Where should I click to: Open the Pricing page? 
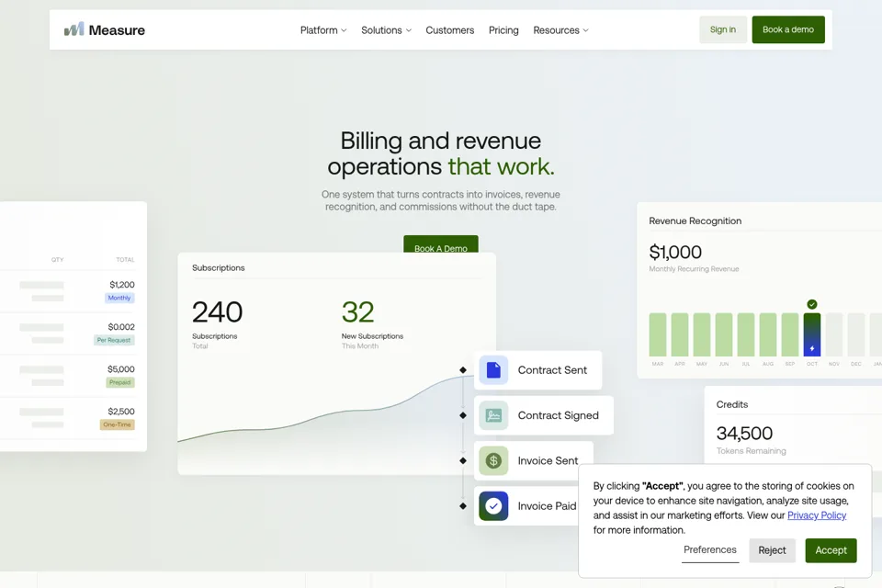coord(503,30)
